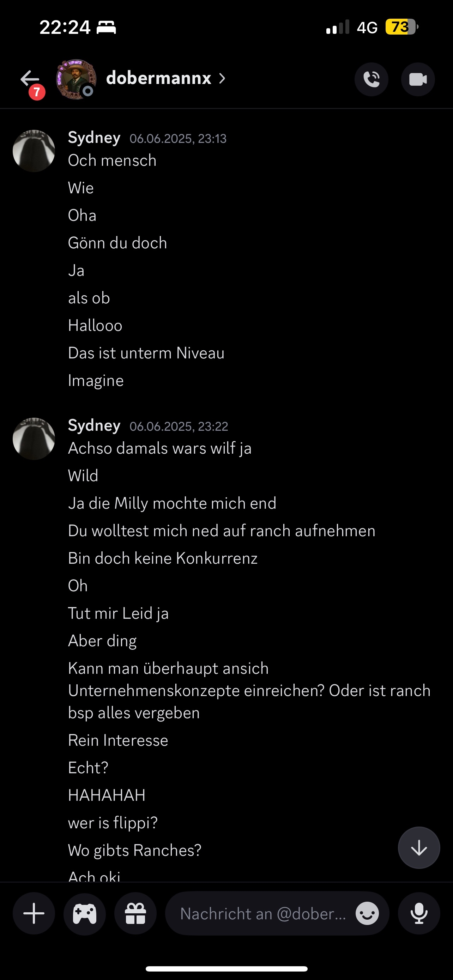Open the gift icon button
Screen dimensions: 453x980
coord(135,913)
